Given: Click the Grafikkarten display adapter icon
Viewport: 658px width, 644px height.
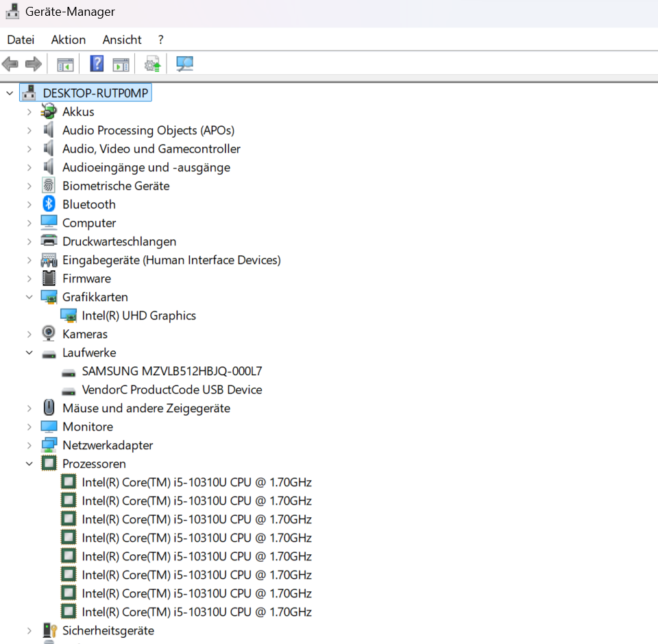Looking at the screenshot, I should click(x=49, y=297).
